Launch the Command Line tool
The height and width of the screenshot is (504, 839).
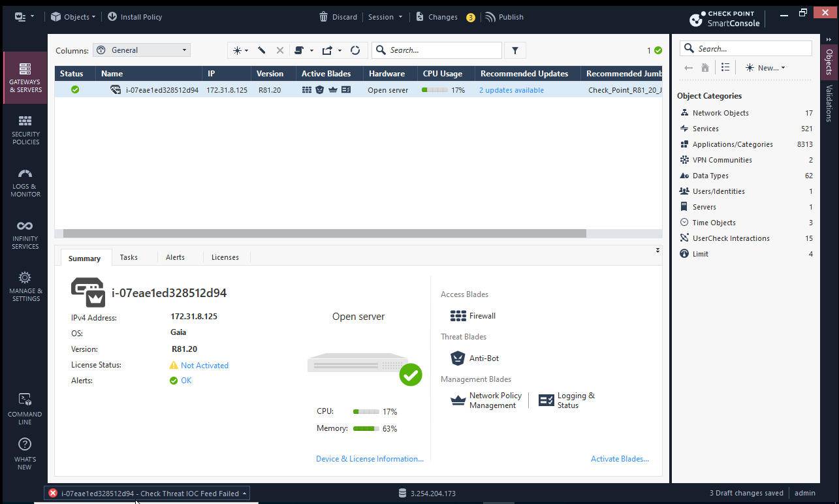(x=25, y=409)
